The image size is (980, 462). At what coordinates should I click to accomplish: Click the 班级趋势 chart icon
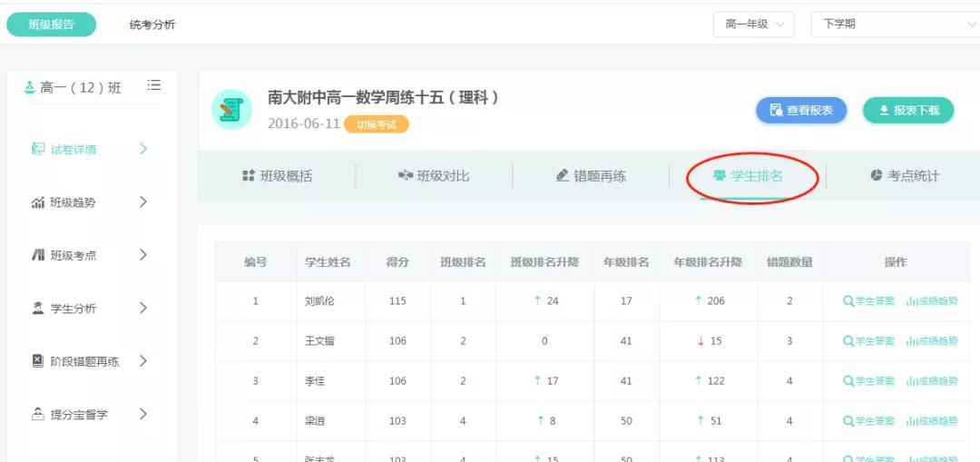click(38, 202)
